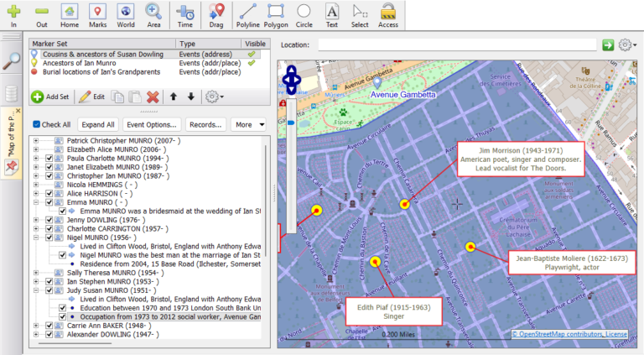This screenshot has height=355, width=644.
Task: Click the Records button
Action: click(x=205, y=124)
